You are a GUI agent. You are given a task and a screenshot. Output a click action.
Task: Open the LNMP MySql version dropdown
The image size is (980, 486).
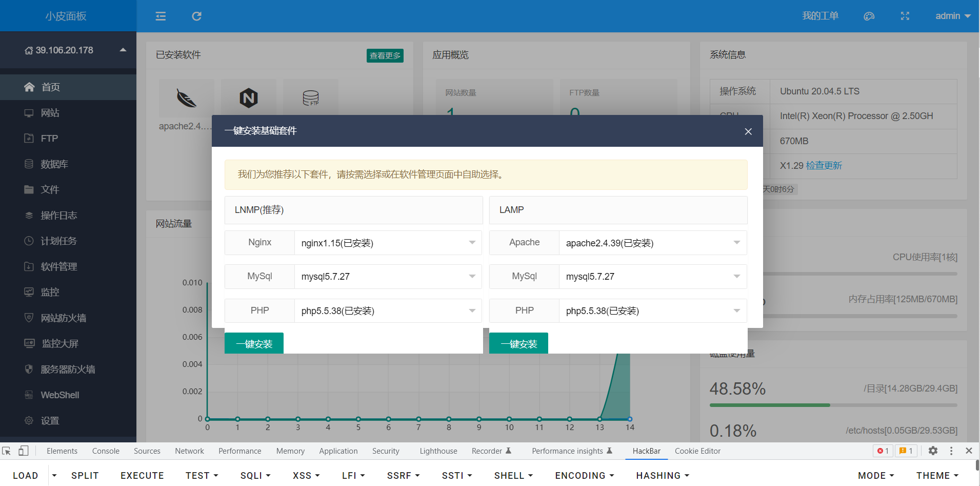click(x=388, y=277)
